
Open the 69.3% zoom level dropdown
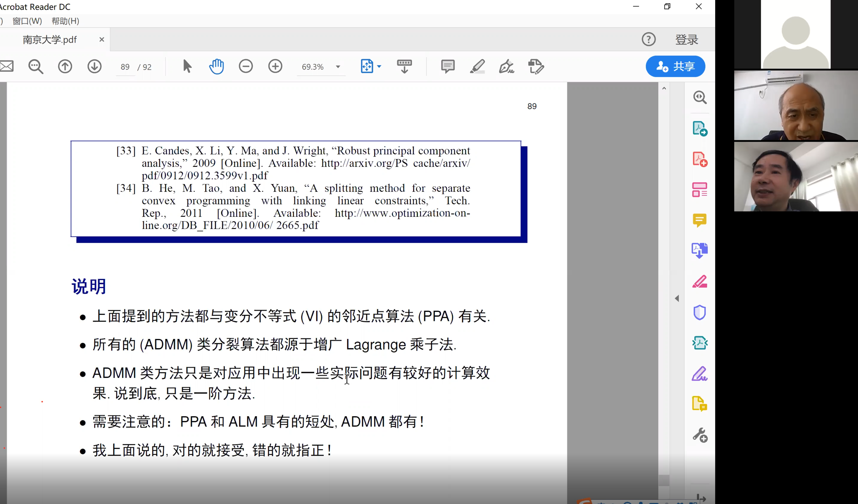[338, 67]
